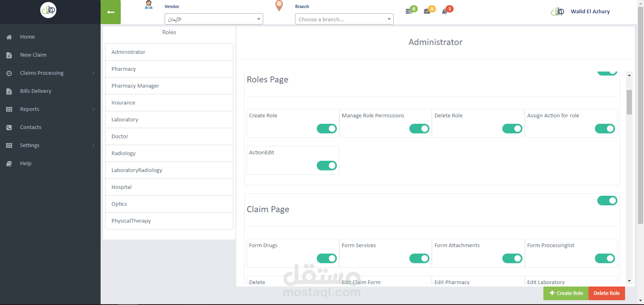Expand Claims Processing submenu chevron

coord(93,73)
